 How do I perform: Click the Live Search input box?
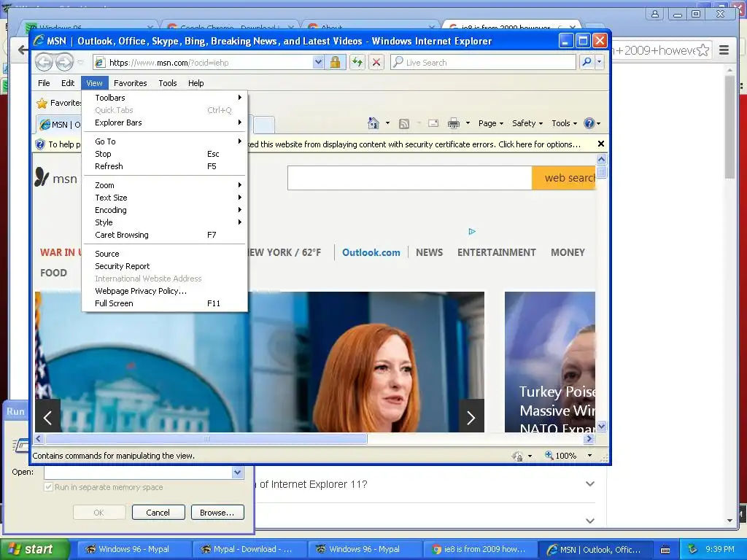483,63
